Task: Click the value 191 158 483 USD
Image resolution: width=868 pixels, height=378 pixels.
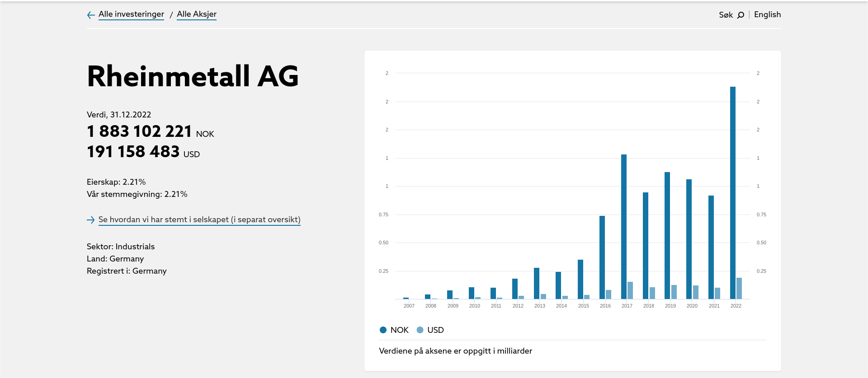Action: click(x=143, y=152)
